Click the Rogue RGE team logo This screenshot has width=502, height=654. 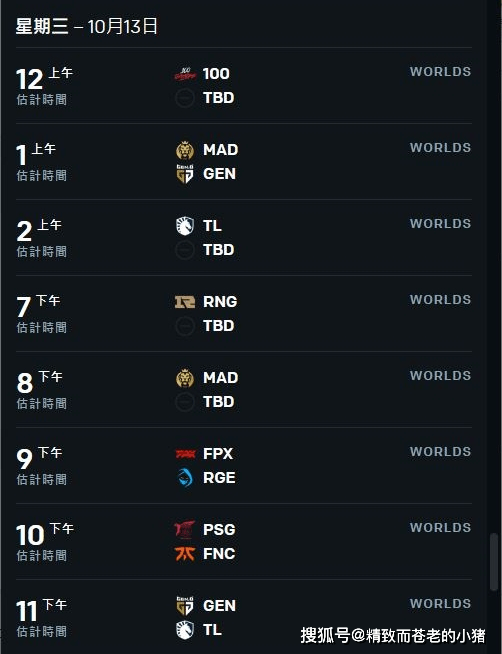(185, 478)
